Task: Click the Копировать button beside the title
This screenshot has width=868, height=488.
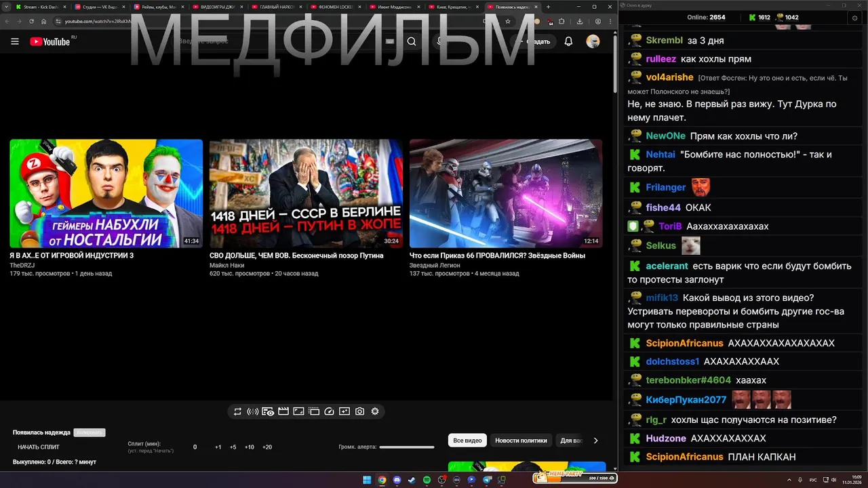Action: point(90,432)
